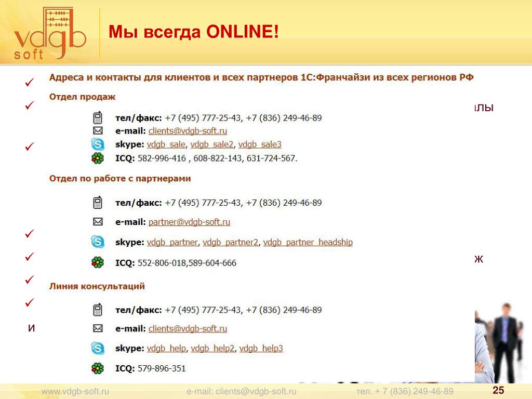Click the Линия консультаций heading
This screenshot has height=399, width=532.
coord(97,286)
